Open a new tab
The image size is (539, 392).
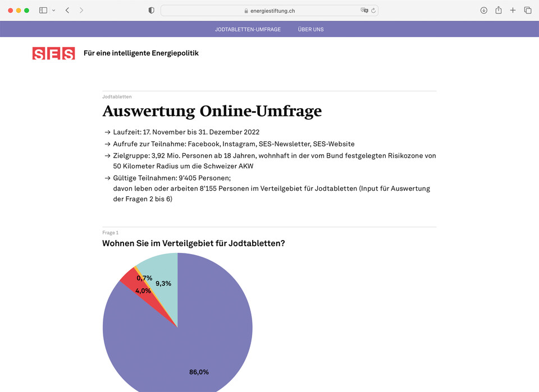pyautogui.click(x=513, y=10)
